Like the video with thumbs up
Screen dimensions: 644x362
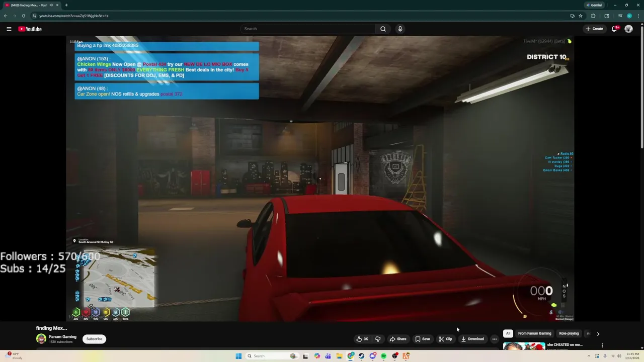[x=363, y=339]
